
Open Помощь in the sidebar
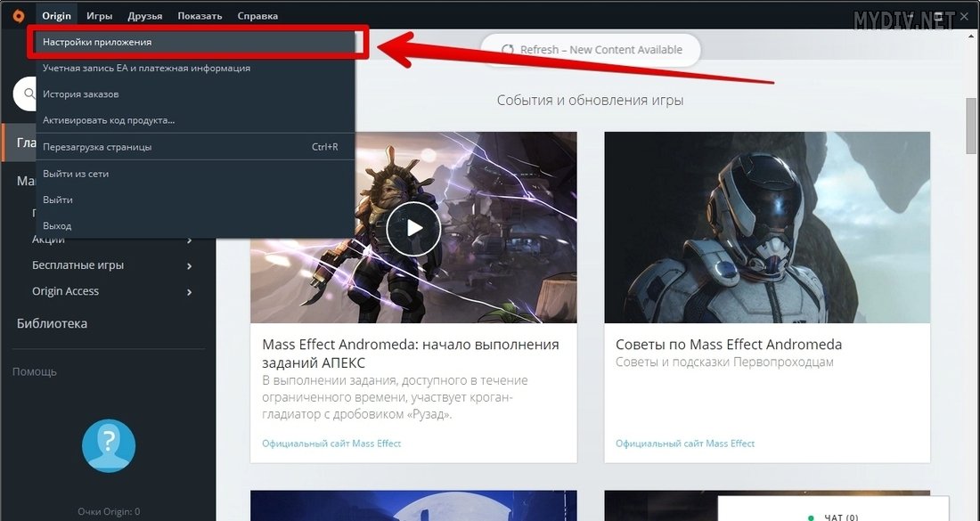pyautogui.click(x=35, y=371)
